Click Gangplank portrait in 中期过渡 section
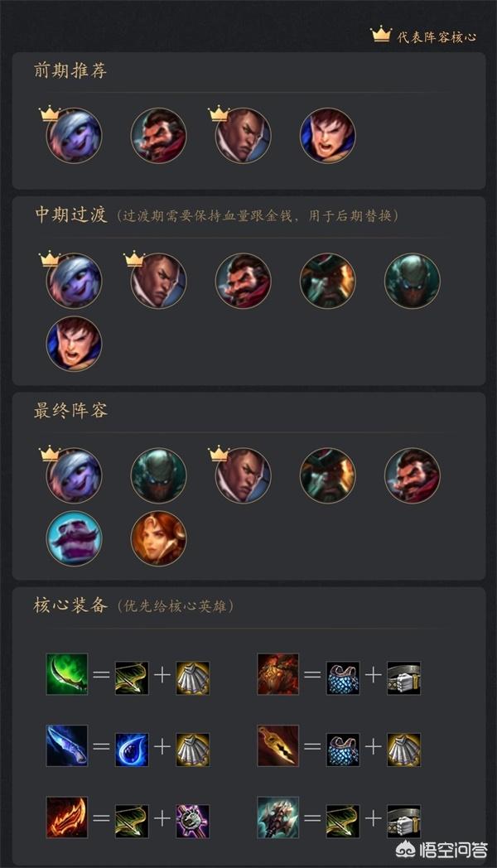 [x=328, y=281]
